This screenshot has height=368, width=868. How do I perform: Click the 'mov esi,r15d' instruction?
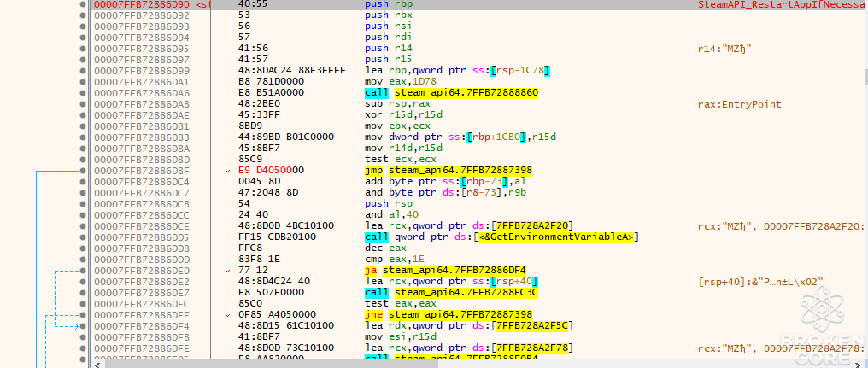(400, 337)
